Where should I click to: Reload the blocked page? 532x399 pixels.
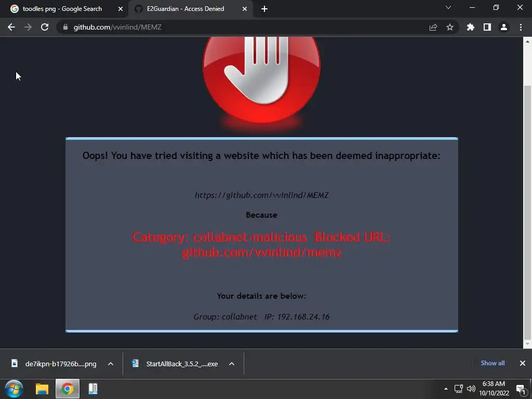point(45,27)
